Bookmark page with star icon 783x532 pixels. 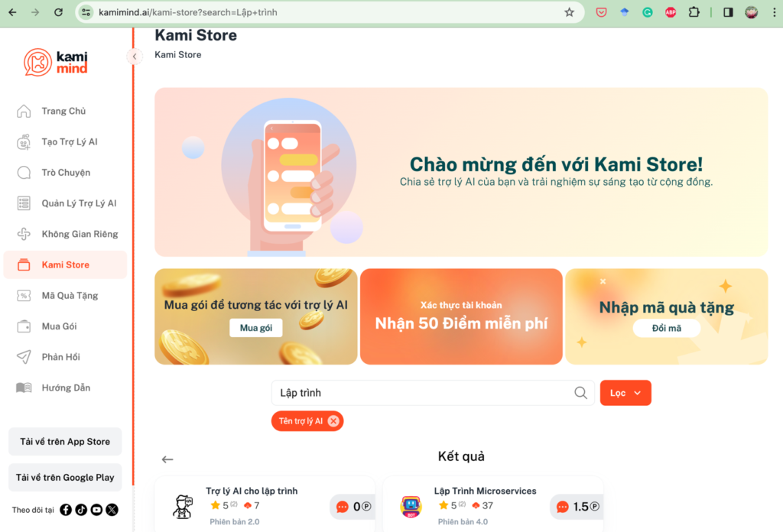pos(569,12)
